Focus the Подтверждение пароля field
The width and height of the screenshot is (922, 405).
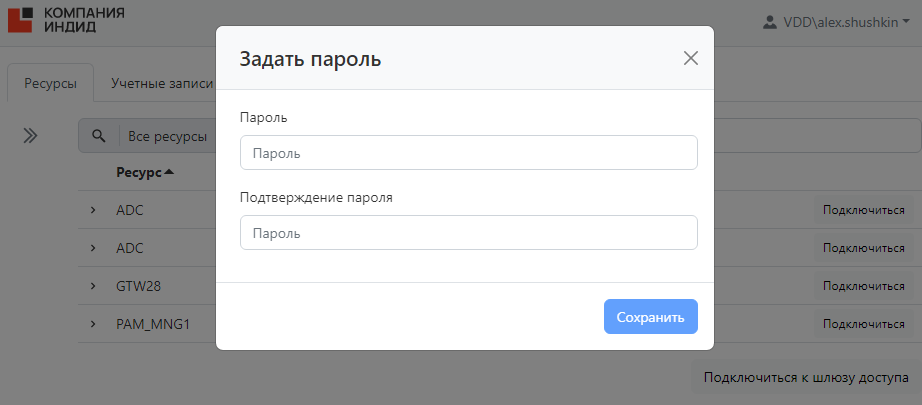(x=468, y=233)
